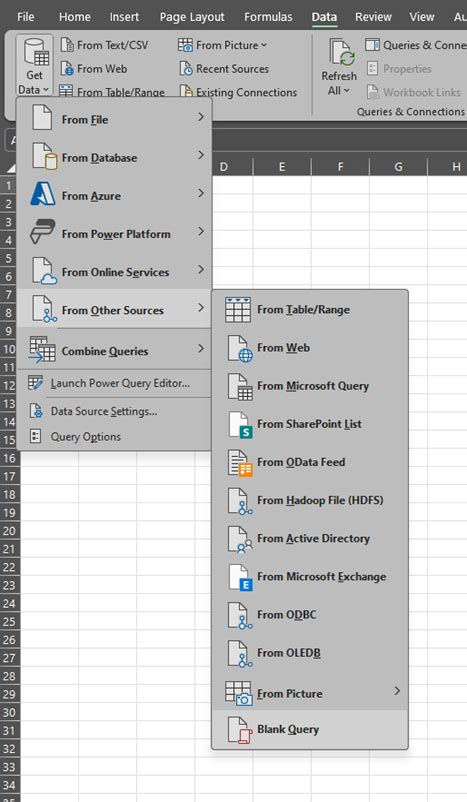Open the File tab

tap(26, 17)
